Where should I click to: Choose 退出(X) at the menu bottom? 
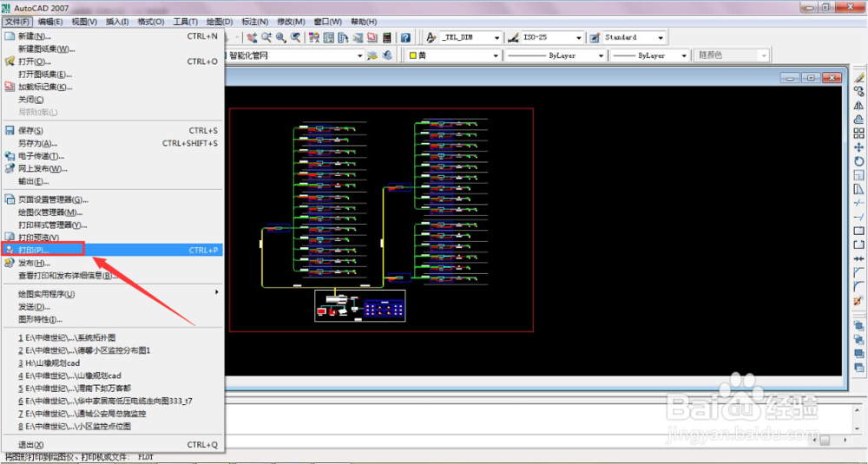point(112,445)
